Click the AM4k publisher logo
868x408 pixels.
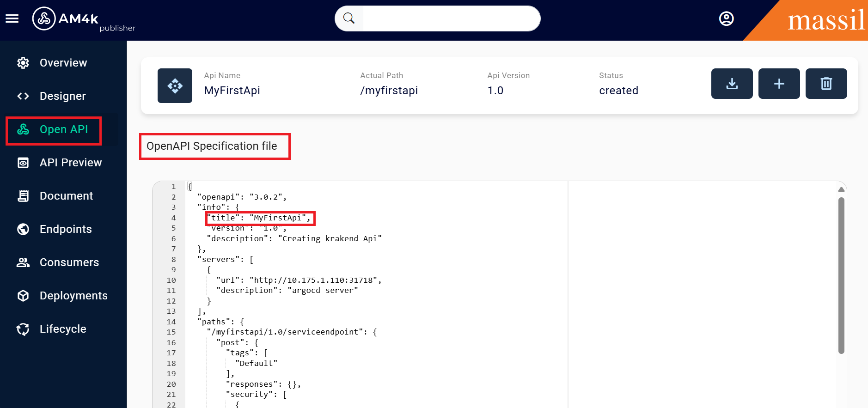click(x=84, y=20)
